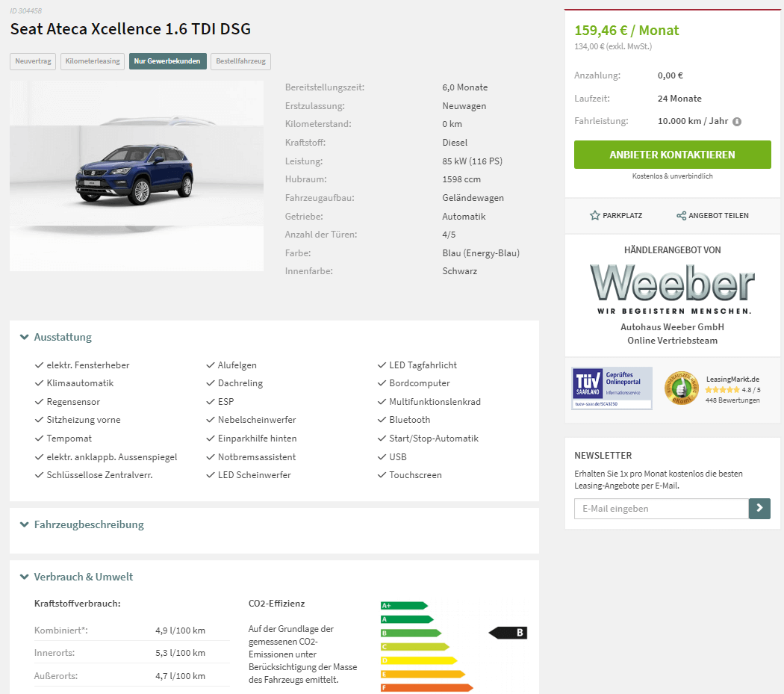Open the Seat Ateca vehicle photo
The width and height of the screenshot is (784, 694).
pos(137,176)
